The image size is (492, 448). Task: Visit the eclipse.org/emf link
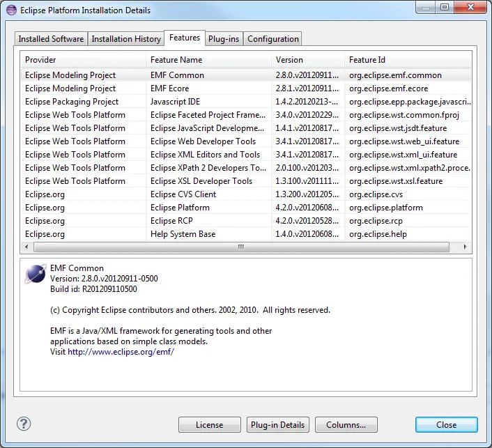121,352
